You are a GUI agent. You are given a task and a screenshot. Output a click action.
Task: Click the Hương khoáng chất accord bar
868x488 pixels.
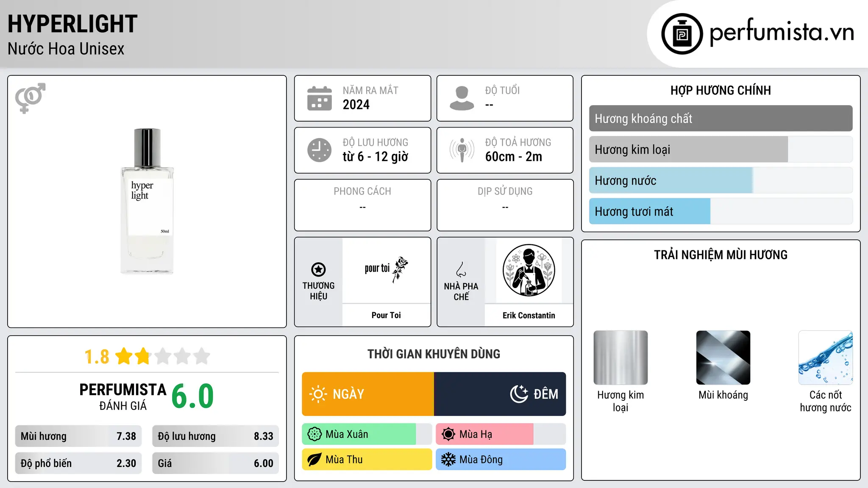point(721,119)
